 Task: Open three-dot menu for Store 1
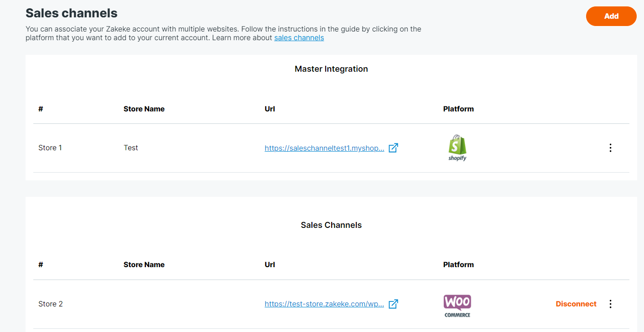click(610, 148)
